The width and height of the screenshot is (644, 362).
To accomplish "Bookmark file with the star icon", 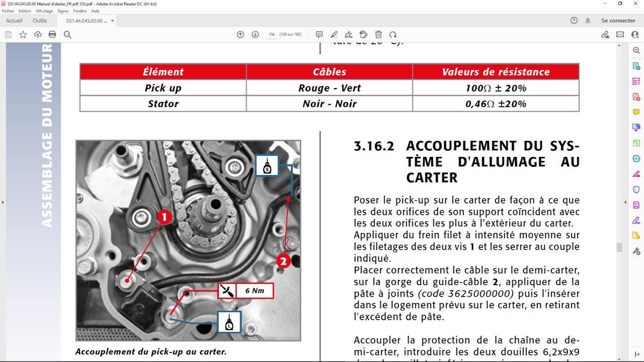I will tap(23, 35).
